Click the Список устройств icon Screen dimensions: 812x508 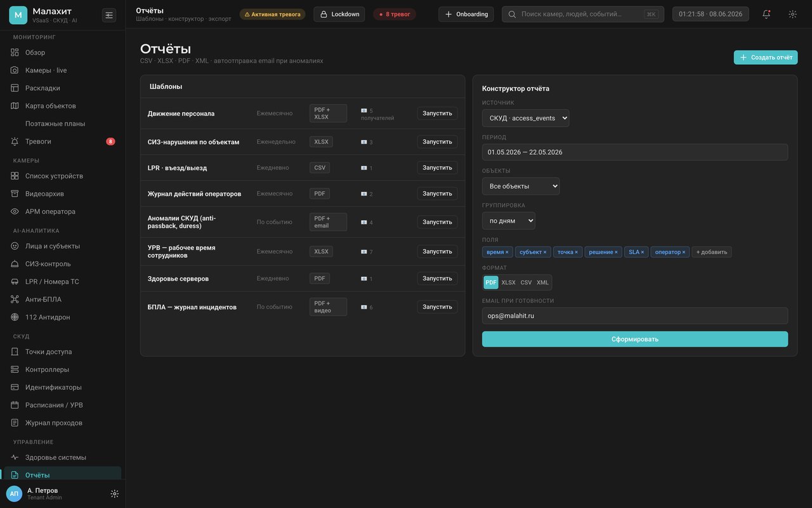click(15, 176)
